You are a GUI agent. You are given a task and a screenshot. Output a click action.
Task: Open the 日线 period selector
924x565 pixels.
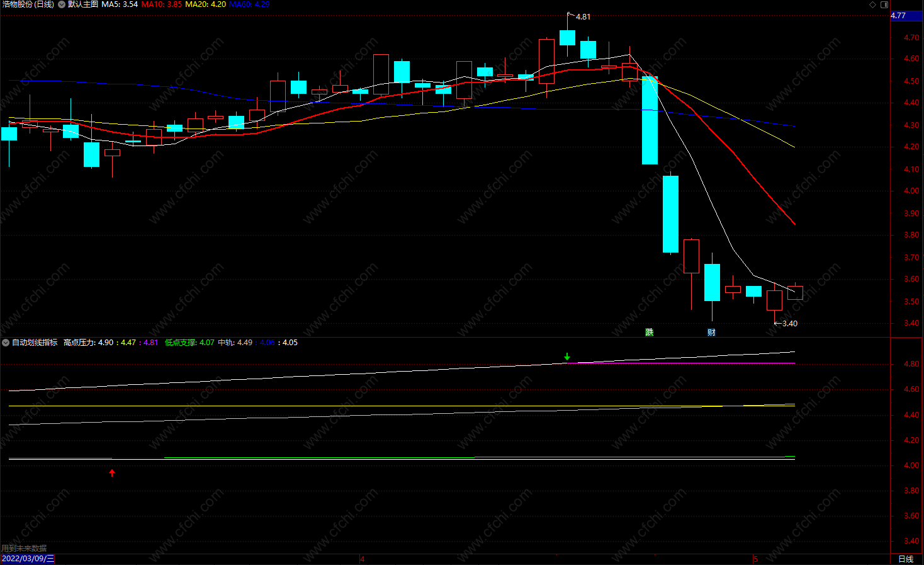pos(906,559)
